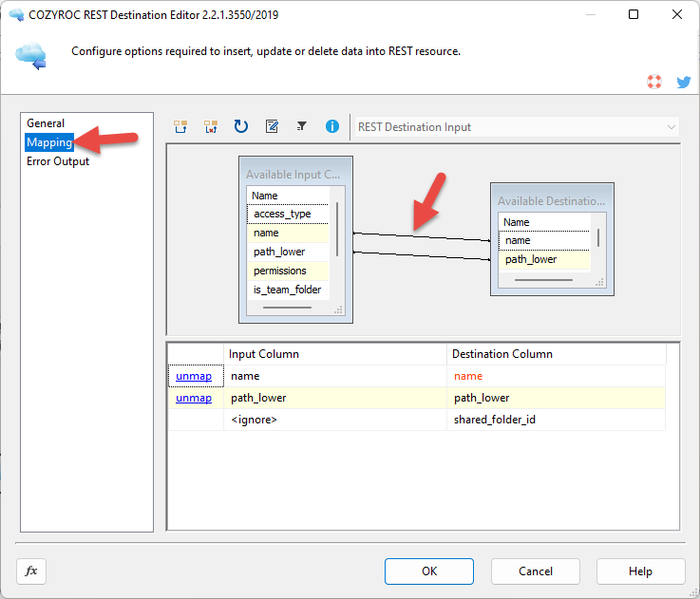Click horizontal scrollbar of Available Destination Columns box
The width and height of the screenshot is (700, 599).
[x=543, y=280]
